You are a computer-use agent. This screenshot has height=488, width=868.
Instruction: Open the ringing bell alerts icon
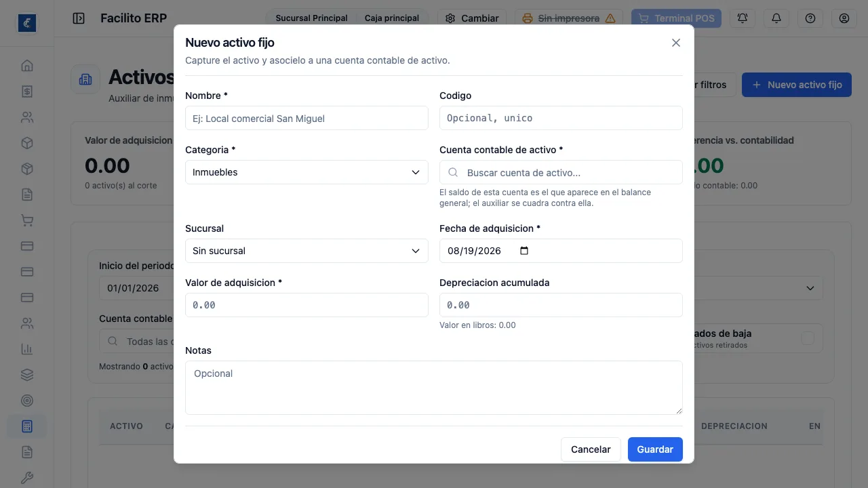click(743, 18)
